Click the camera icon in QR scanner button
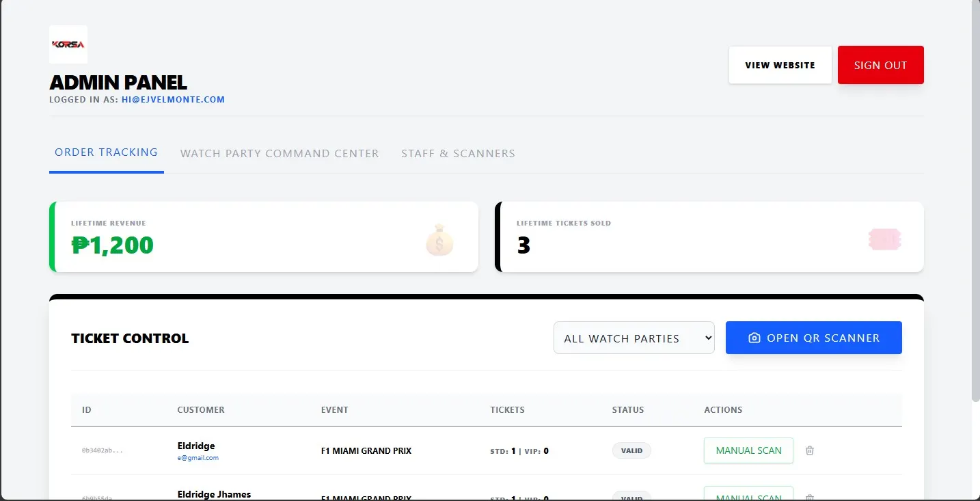Viewport: 980px width, 501px height. (x=754, y=338)
